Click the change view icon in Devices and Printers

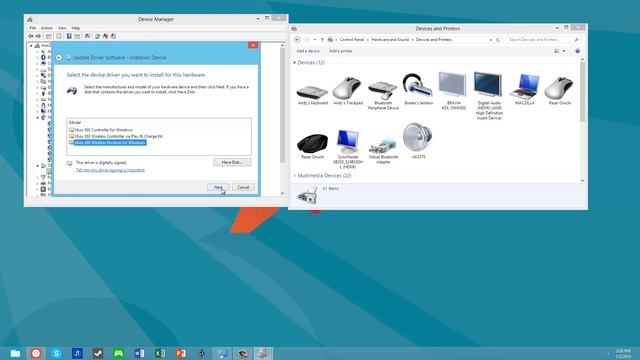coord(557,51)
